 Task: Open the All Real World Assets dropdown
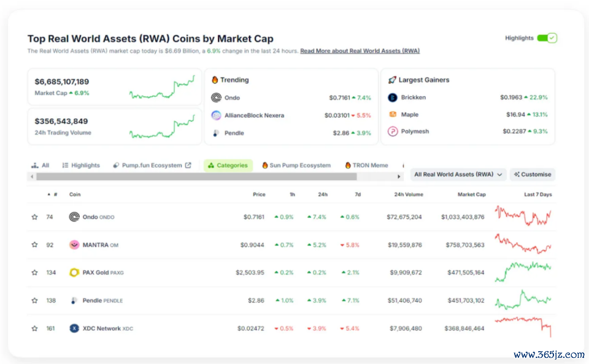coord(458,175)
